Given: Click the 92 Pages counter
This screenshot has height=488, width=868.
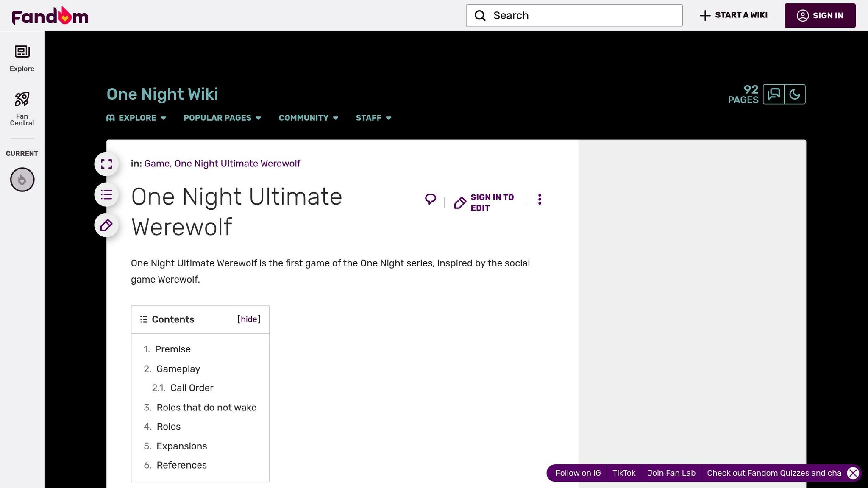Looking at the screenshot, I should pyautogui.click(x=743, y=94).
